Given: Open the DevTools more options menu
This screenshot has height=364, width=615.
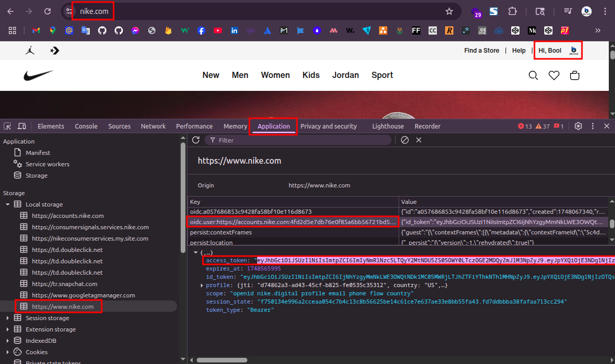Looking at the screenshot, I should pyautogui.click(x=593, y=126).
